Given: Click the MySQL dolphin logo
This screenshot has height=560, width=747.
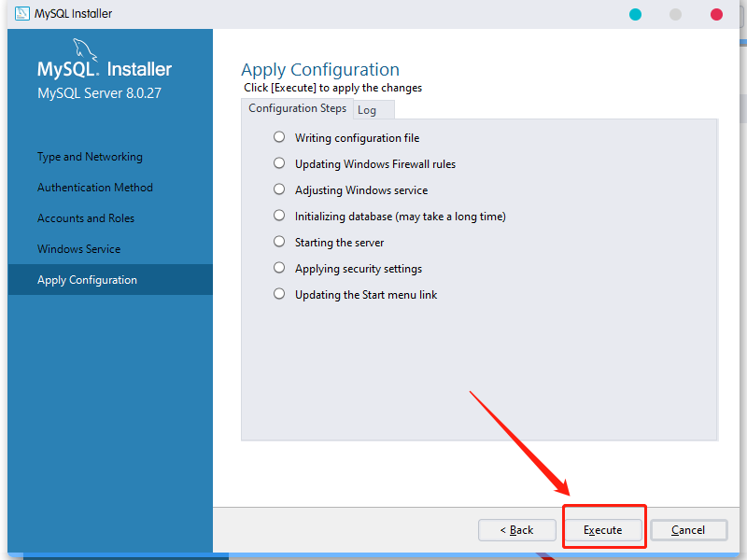Looking at the screenshot, I should pos(85,49).
